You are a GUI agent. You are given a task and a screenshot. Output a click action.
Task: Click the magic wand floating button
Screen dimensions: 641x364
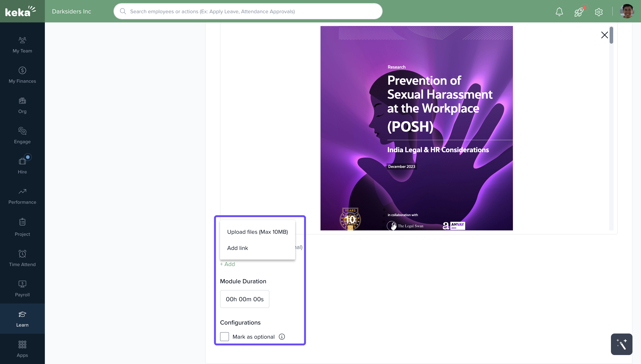pos(622,344)
